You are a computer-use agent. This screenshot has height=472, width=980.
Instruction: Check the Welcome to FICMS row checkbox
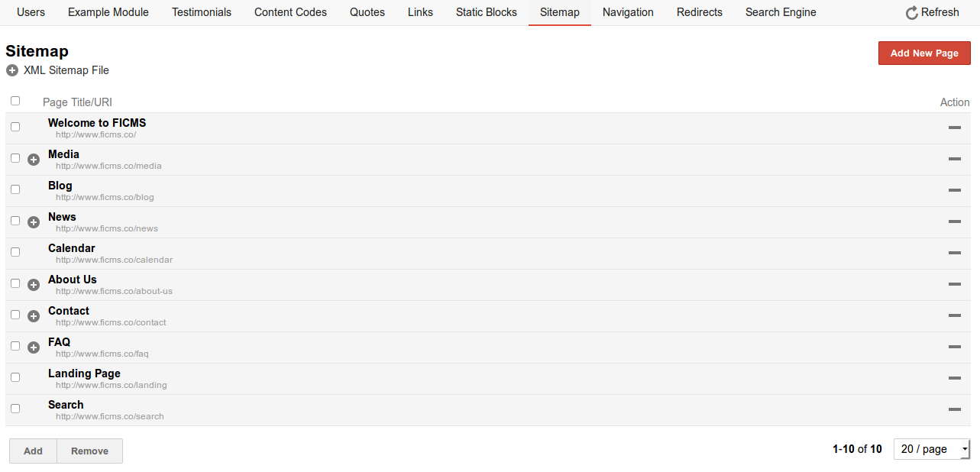15,127
